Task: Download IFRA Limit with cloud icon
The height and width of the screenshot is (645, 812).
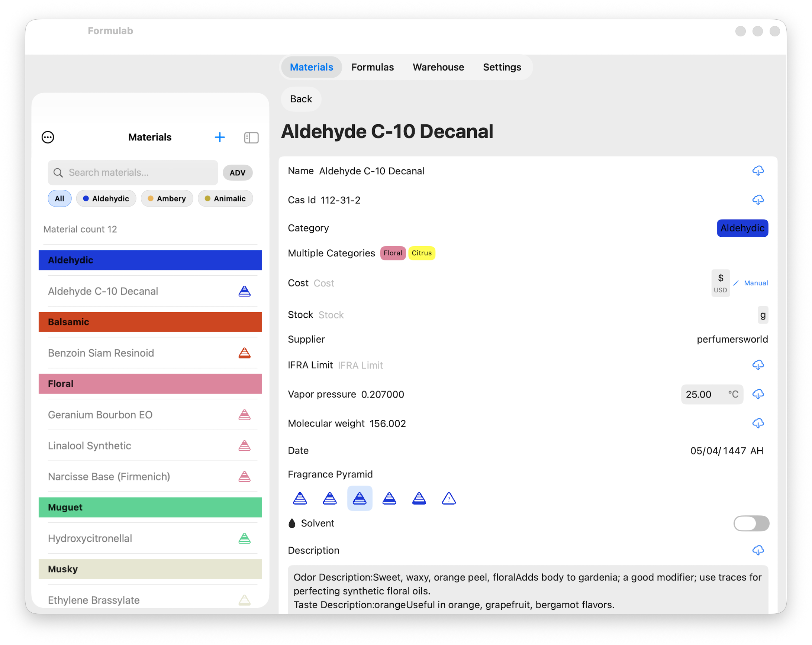Action: [758, 365]
